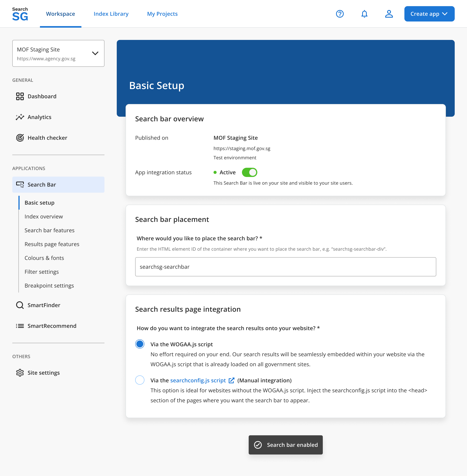Choose the searchconfig.js manual integration option

140,380
